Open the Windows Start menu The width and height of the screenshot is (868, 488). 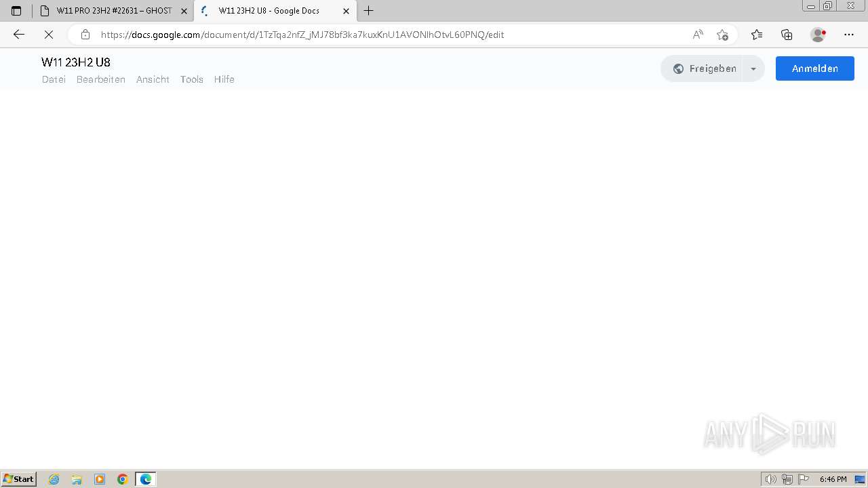click(x=18, y=479)
